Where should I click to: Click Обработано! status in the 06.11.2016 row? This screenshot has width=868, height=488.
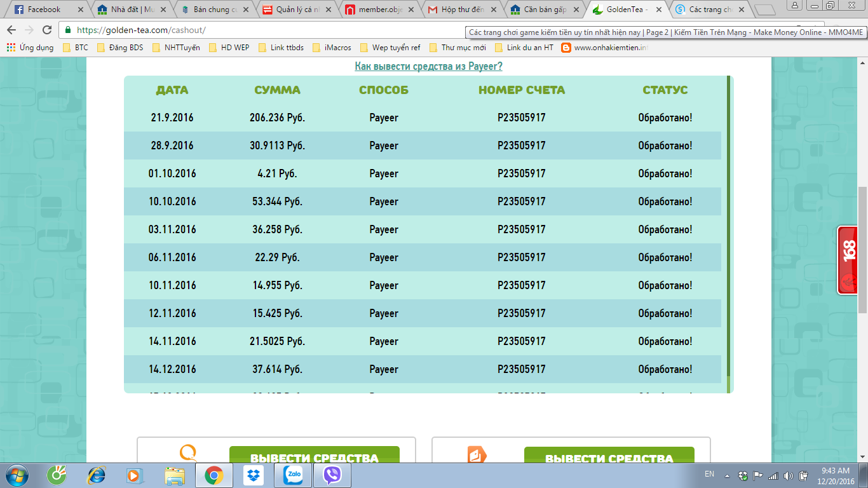click(x=665, y=257)
